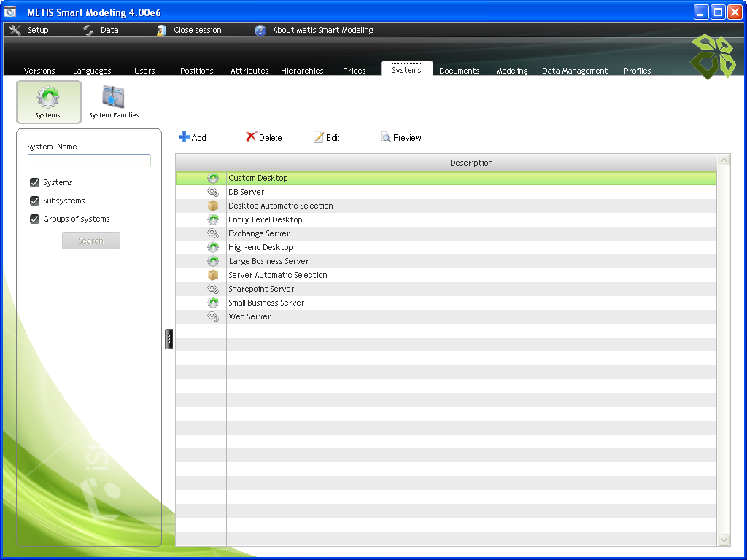Click the subsystem icon beside Web Server
747x560 pixels.
click(x=213, y=316)
